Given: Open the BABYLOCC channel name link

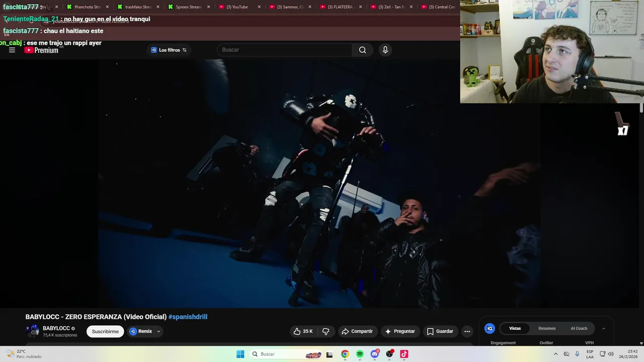Looking at the screenshot, I should tap(56, 328).
